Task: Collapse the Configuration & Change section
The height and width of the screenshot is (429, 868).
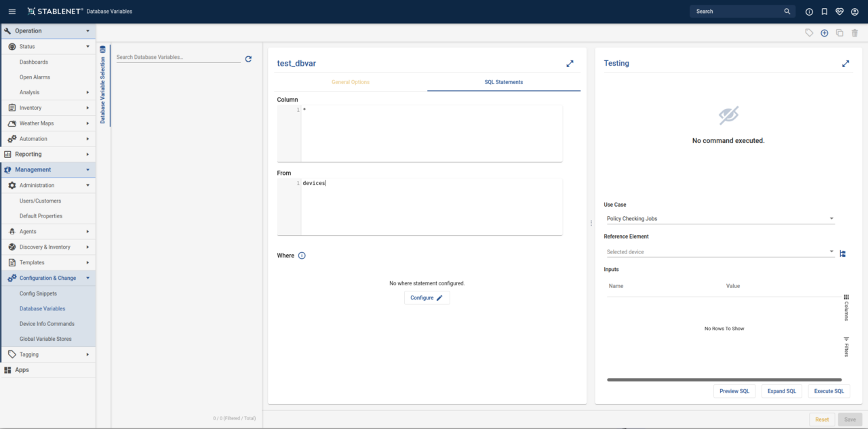Action: click(87, 278)
